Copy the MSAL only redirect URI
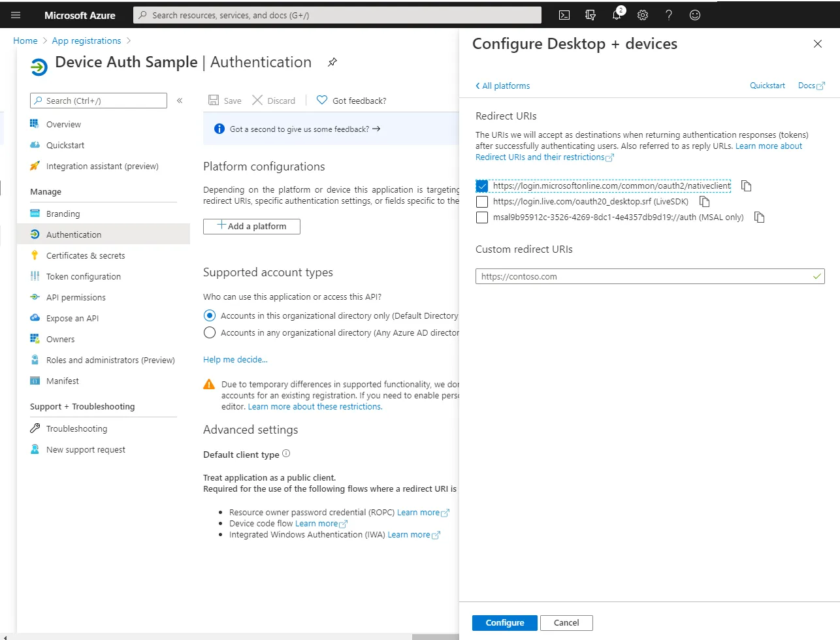 (759, 217)
